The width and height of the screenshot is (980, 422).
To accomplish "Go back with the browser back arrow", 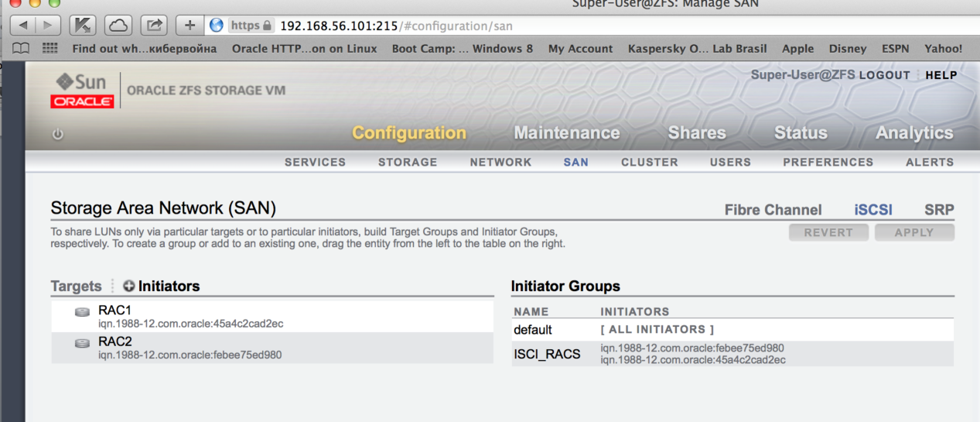I will (x=22, y=26).
